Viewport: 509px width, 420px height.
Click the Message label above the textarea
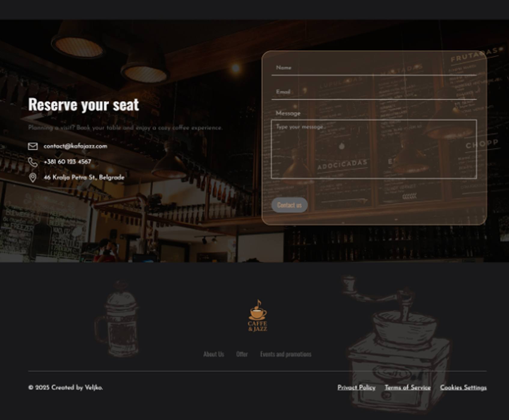coord(288,113)
